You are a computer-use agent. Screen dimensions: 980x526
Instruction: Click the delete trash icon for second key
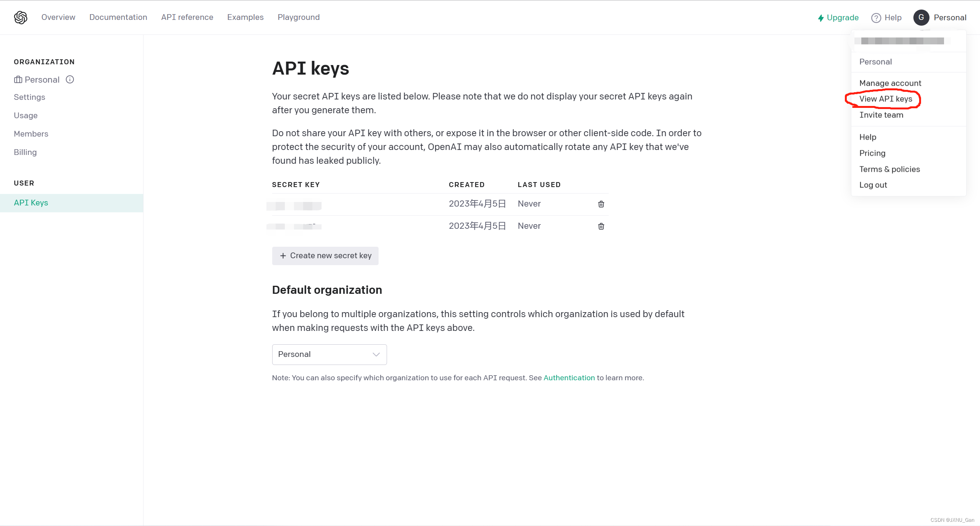pyautogui.click(x=601, y=226)
